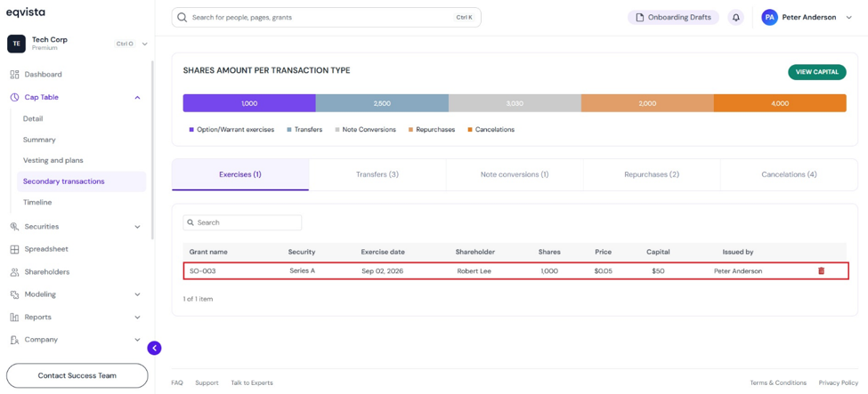The height and width of the screenshot is (394, 868).
Task: Open the Dashboard icon in sidebar
Action: pyautogui.click(x=15, y=74)
